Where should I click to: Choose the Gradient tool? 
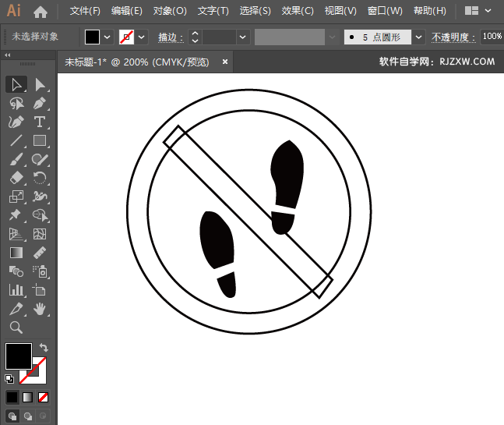16,253
